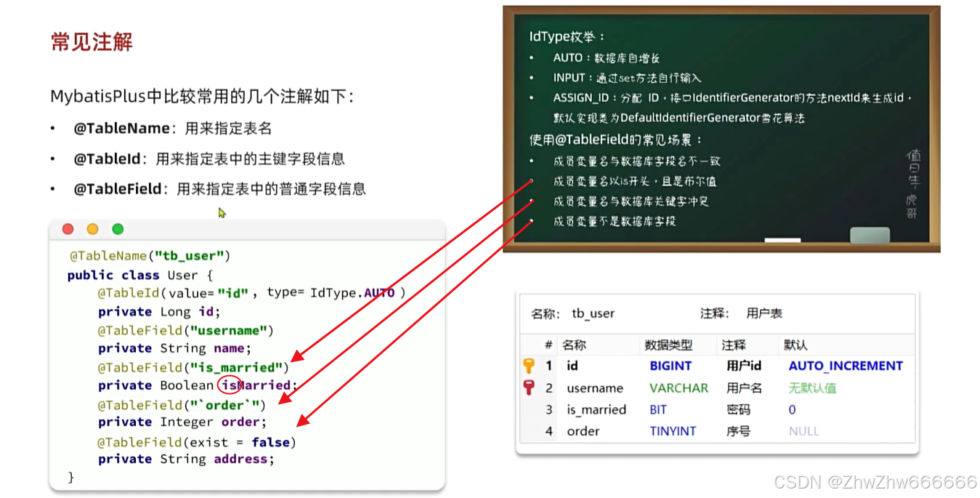Click the yellow minimize circle on code window
980x498 pixels.
(92, 229)
